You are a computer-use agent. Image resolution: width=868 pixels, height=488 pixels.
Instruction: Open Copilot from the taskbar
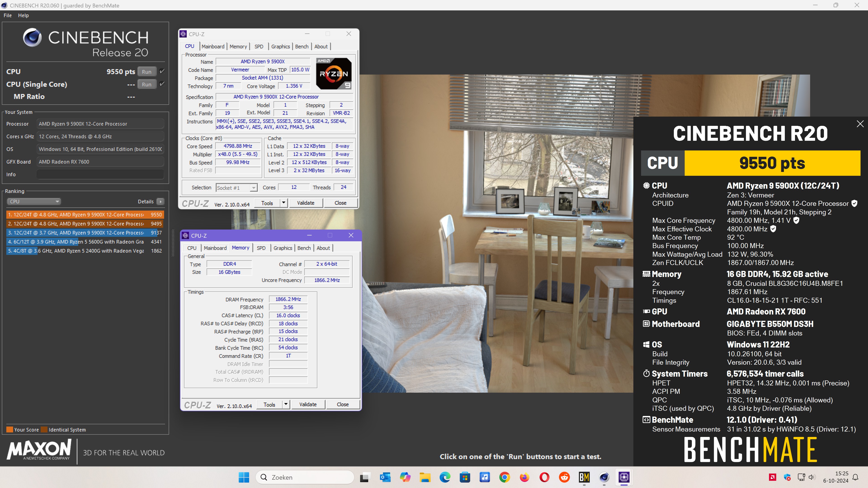[405, 477]
